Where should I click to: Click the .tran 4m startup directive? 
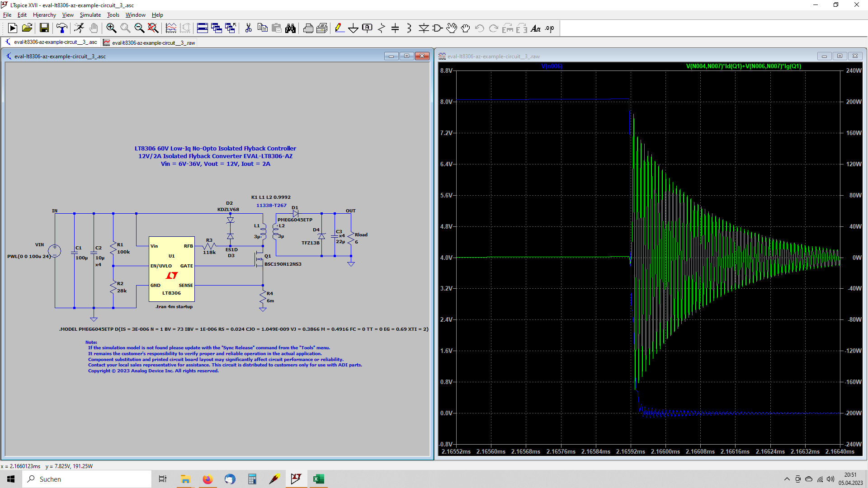coord(174,306)
